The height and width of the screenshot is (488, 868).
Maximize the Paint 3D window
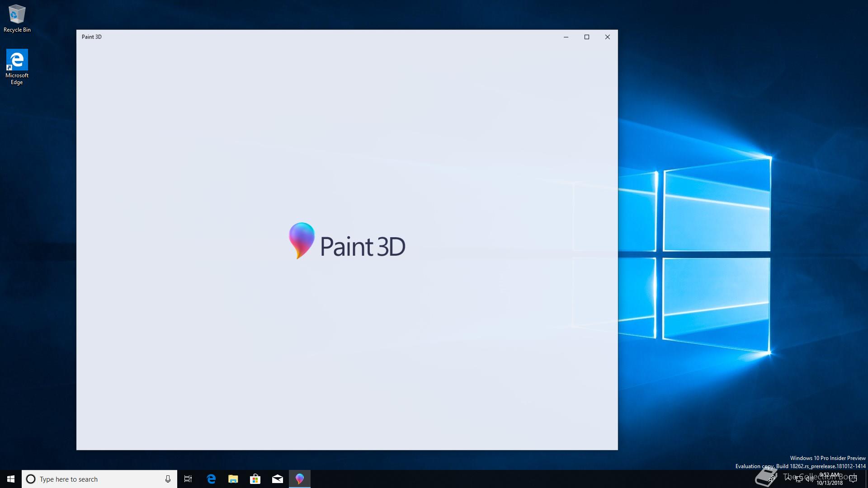(x=587, y=37)
